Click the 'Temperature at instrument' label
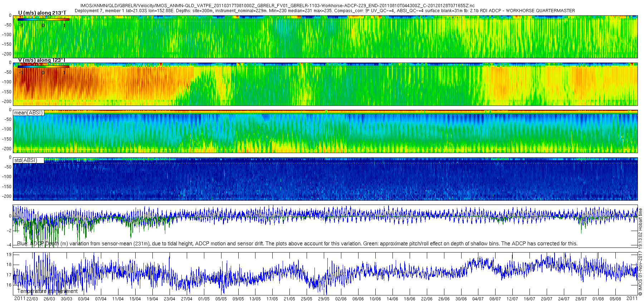Image resolution: width=644 pixels, height=304 pixels. [47, 291]
